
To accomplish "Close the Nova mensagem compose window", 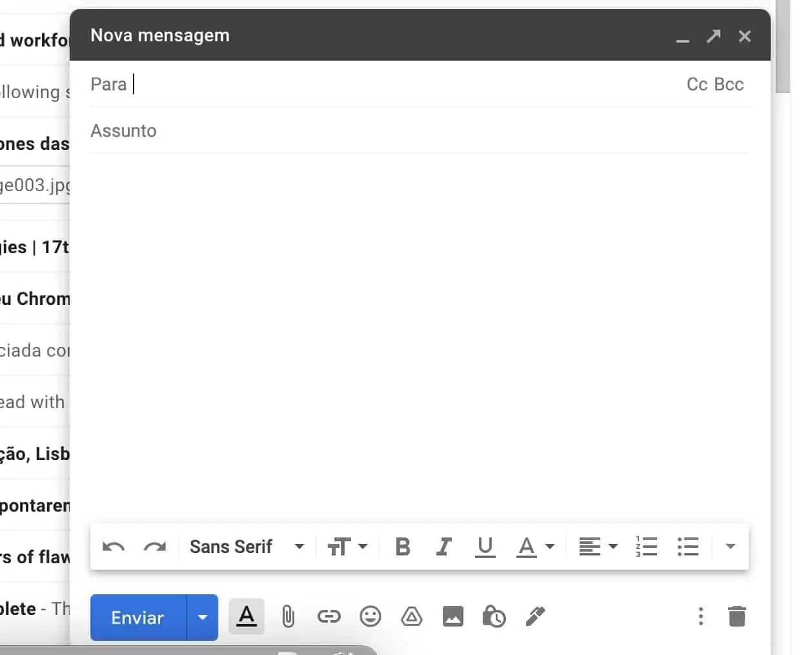I will tap(745, 36).
